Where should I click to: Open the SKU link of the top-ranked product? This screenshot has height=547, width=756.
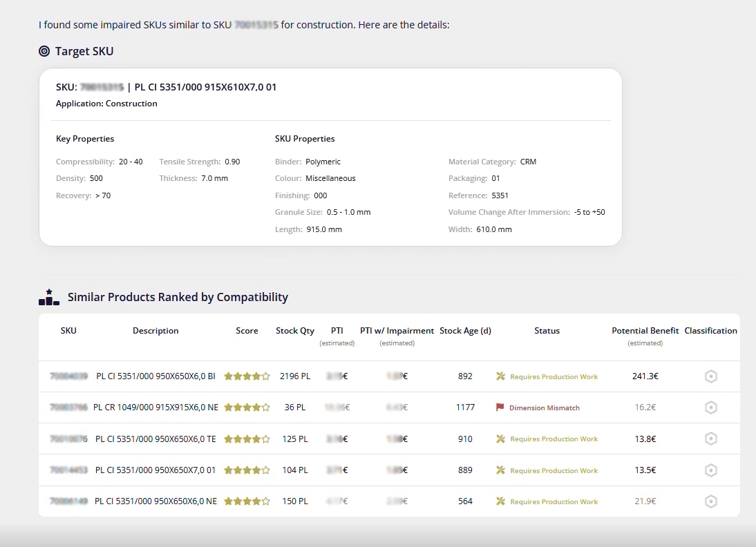[x=67, y=376]
